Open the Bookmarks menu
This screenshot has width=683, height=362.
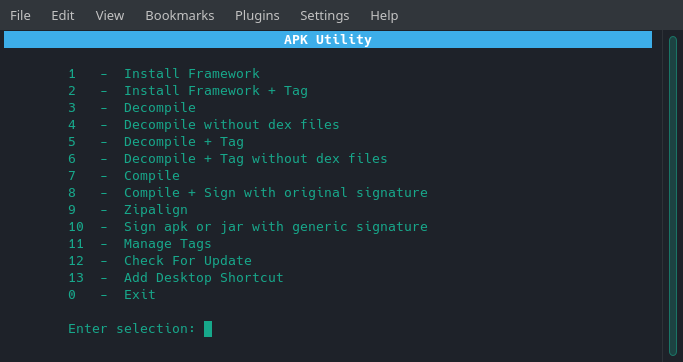coord(179,15)
